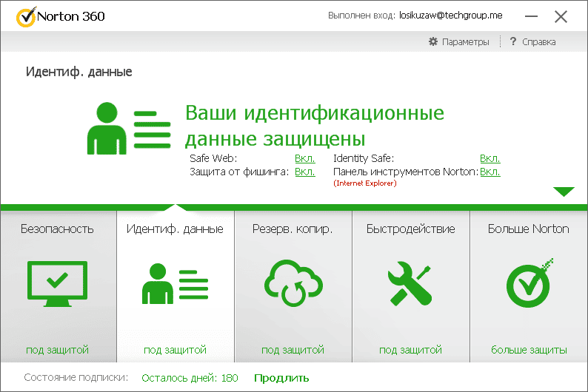Click под защитой status under Безопасность

(57, 350)
